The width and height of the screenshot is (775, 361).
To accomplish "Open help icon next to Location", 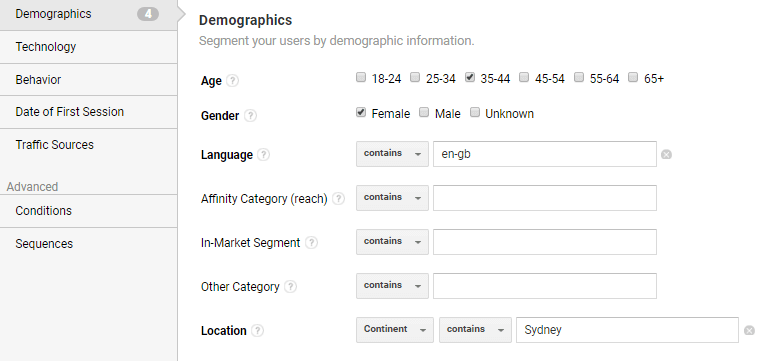I will [x=258, y=331].
